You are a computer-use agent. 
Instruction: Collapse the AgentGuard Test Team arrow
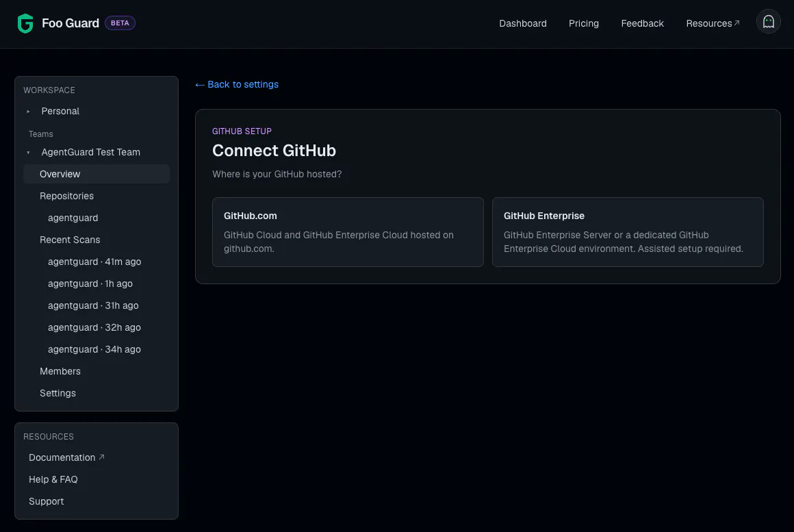pos(28,152)
